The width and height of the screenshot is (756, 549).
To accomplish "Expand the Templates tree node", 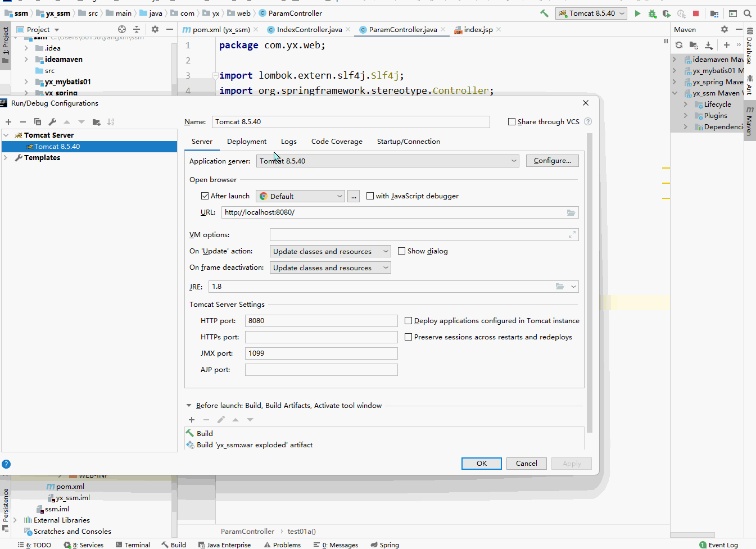I will click(6, 158).
